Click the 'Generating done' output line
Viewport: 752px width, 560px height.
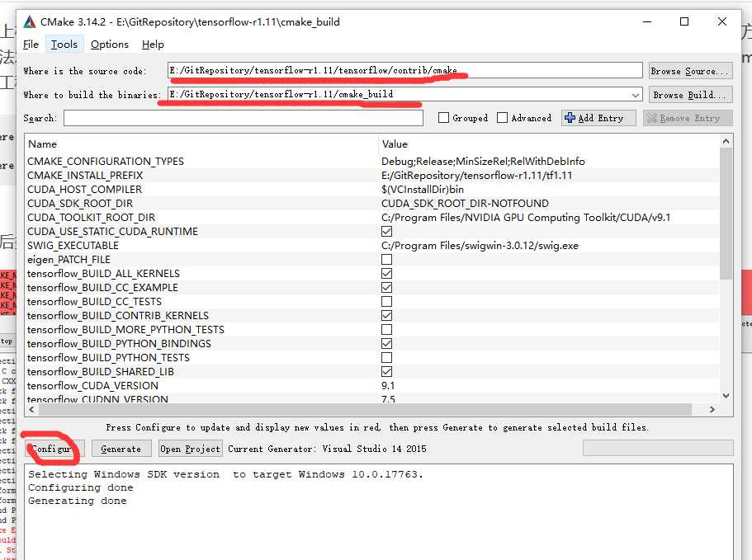(78, 501)
